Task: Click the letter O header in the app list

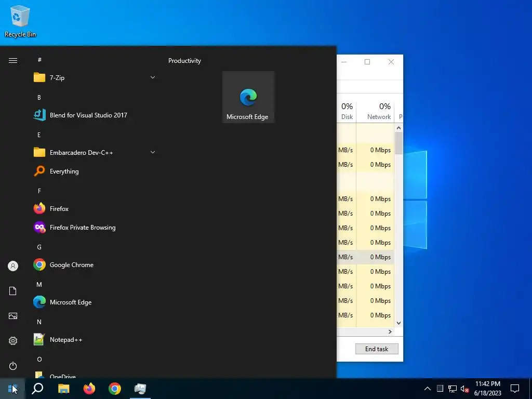Action: [x=39, y=360]
